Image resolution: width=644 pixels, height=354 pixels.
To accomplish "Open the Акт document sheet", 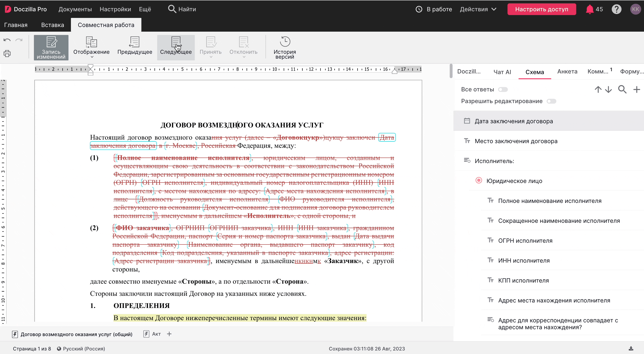I will (x=156, y=334).
